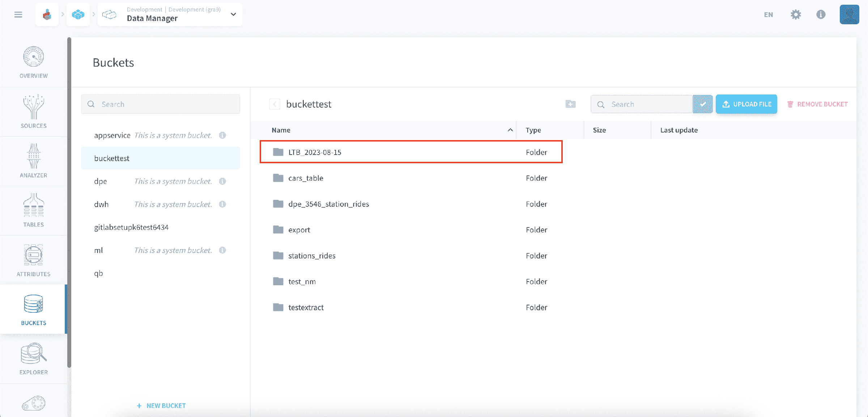Image resolution: width=868 pixels, height=417 pixels.
Task: Show info for dwh system bucket
Action: click(x=222, y=204)
